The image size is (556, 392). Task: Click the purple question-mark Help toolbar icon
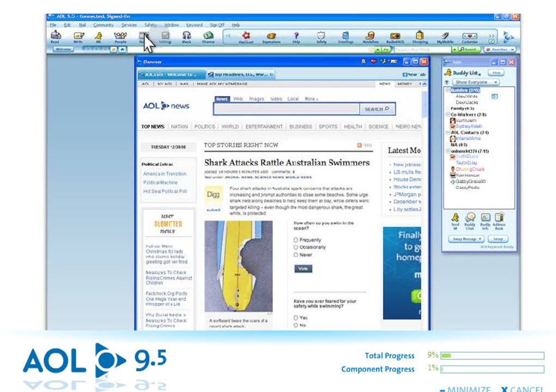coord(296,37)
